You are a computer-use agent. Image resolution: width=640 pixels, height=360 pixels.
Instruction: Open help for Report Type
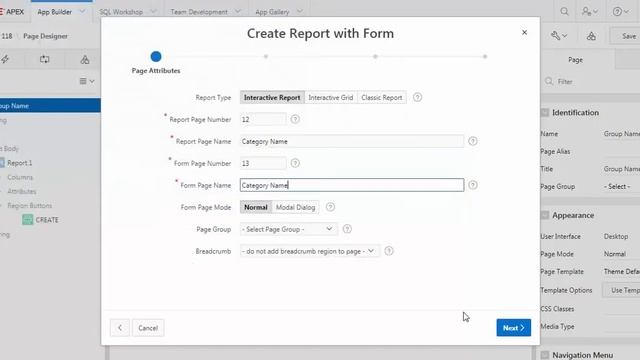417,98
